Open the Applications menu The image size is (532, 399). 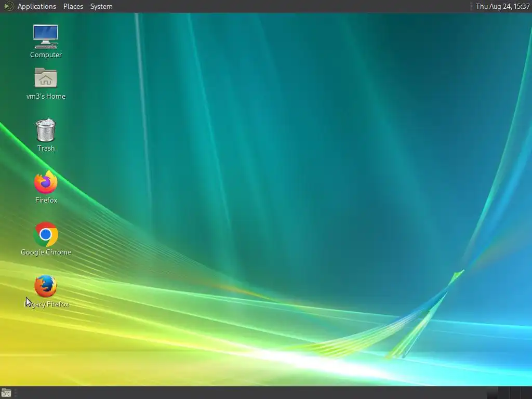click(37, 6)
